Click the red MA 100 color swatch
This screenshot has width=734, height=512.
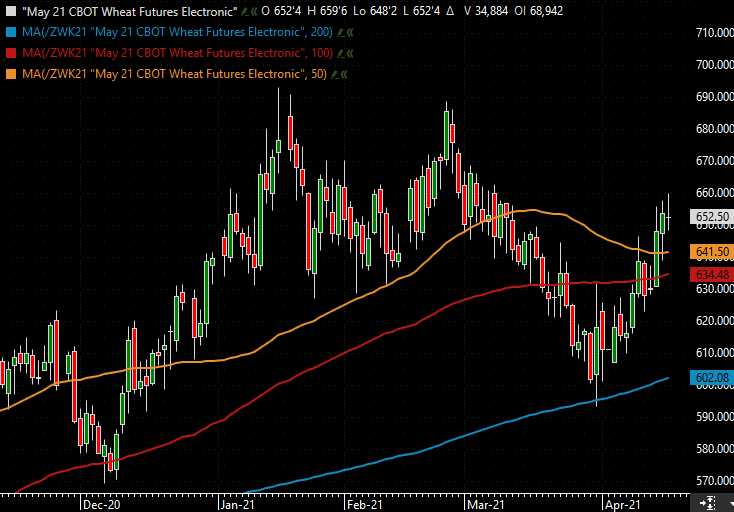pos(11,53)
